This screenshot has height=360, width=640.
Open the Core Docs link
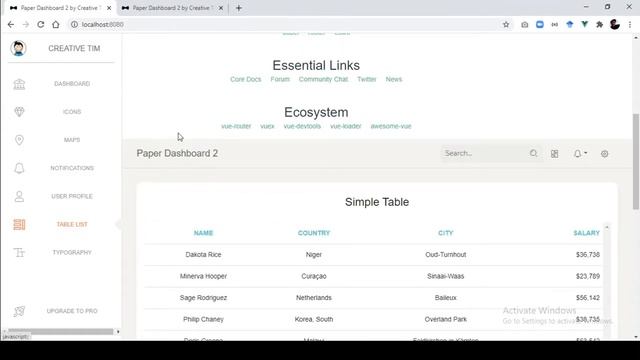245,79
